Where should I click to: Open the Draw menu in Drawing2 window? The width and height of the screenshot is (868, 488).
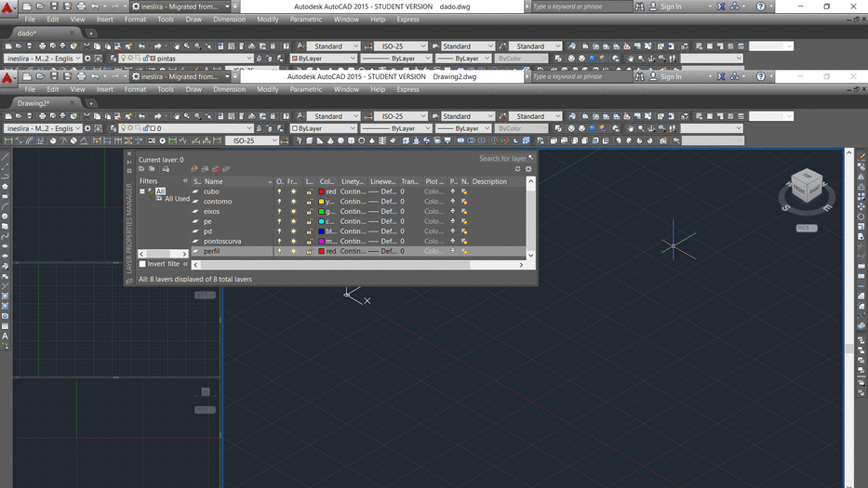tap(194, 89)
